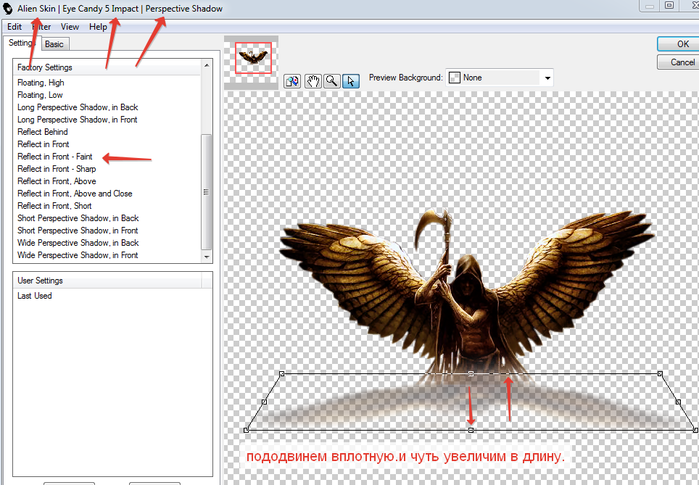Select Reflect in Front, Above and Close
The width and height of the screenshot is (699, 485).
75,193
